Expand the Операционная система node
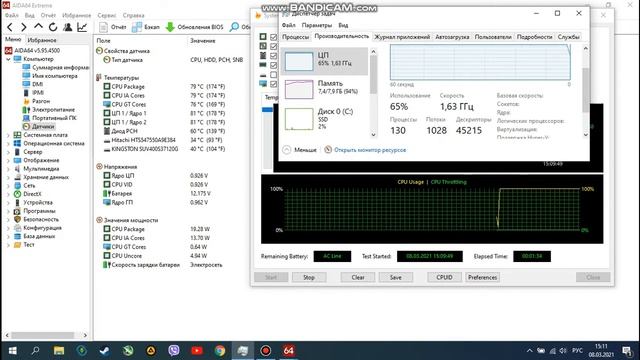The height and width of the screenshot is (360, 640). pyautogui.click(x=8, y=144)
